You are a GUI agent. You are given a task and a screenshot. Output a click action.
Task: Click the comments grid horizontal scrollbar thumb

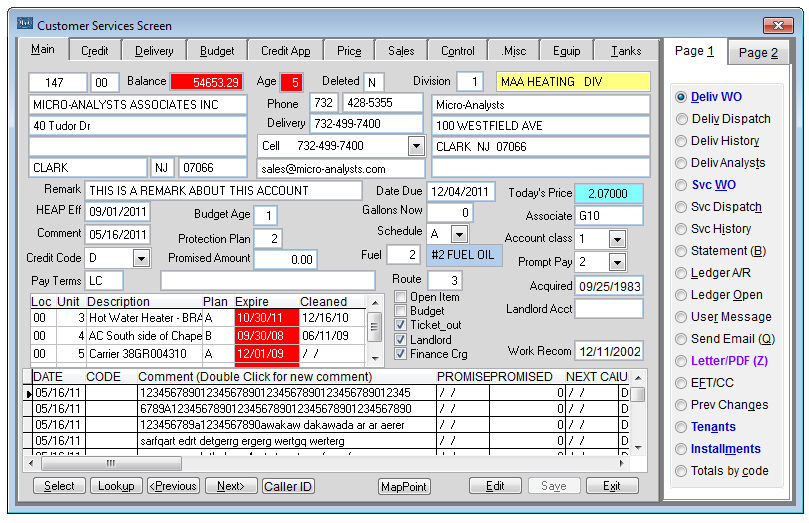click(x=111, y=463)
